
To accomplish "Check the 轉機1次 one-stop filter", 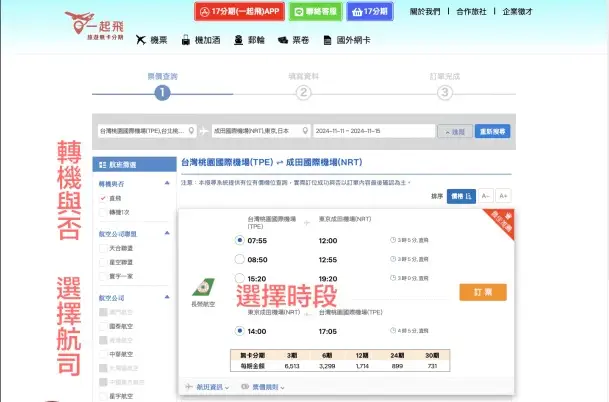I will [x=103, y=212].
